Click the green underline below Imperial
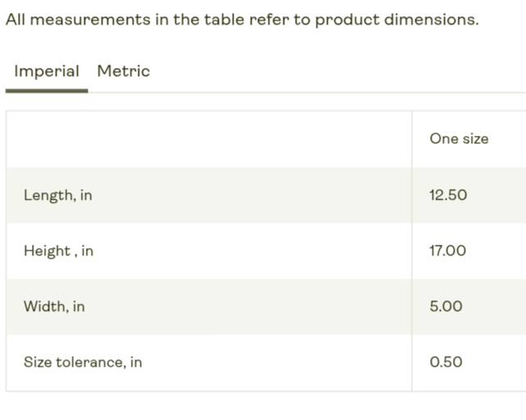 point(47,90)
